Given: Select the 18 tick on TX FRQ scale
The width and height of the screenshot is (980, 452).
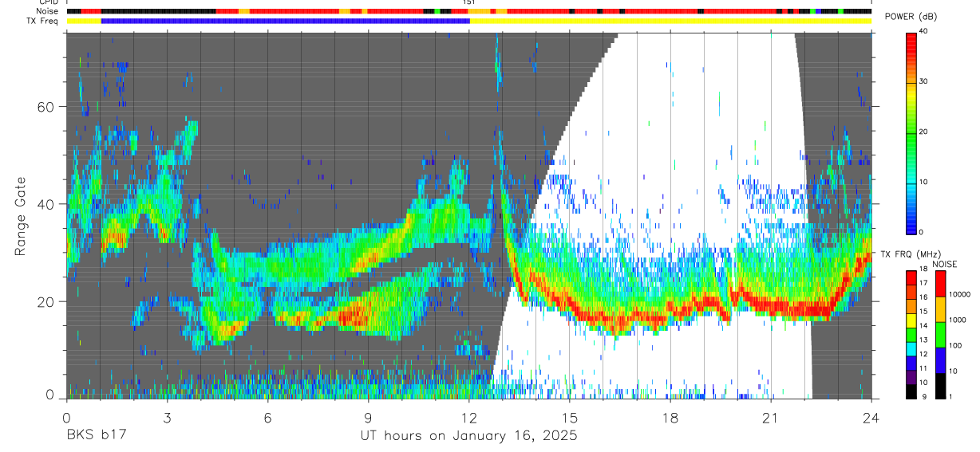Looking at the screenshot, I should [923, 269].
